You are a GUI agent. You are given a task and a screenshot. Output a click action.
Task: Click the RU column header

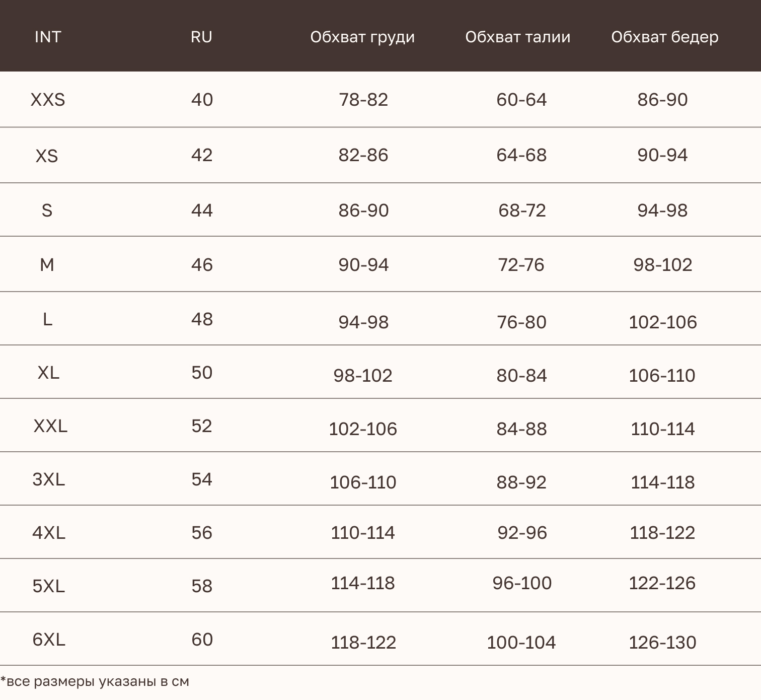(201, 37)
